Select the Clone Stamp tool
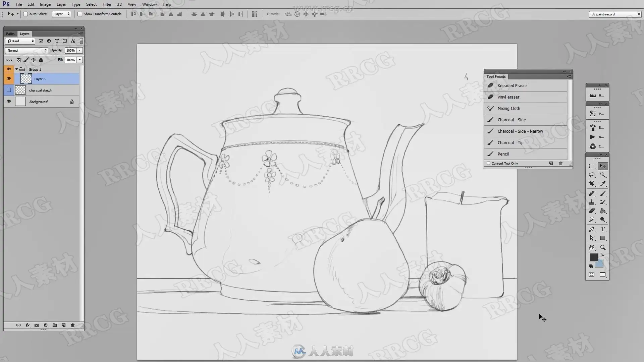This screenshot has height=362, width=644. pos(592,202)
